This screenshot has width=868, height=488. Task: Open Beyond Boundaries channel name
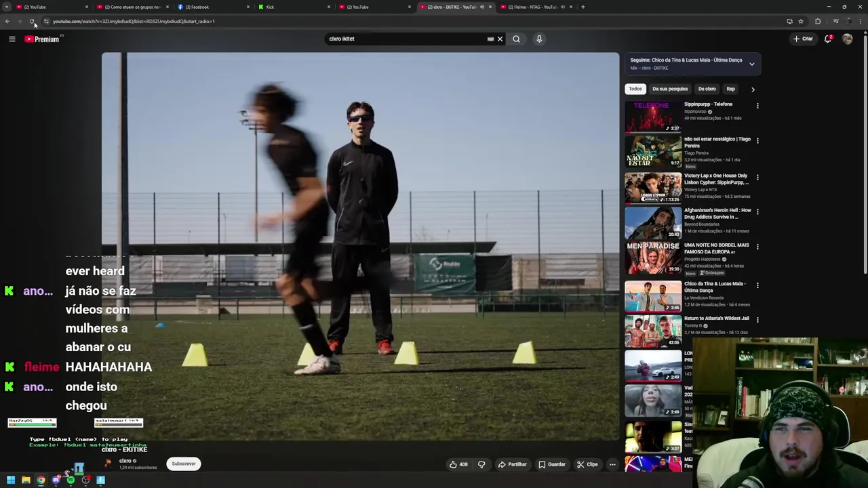(x=702, y=224)
